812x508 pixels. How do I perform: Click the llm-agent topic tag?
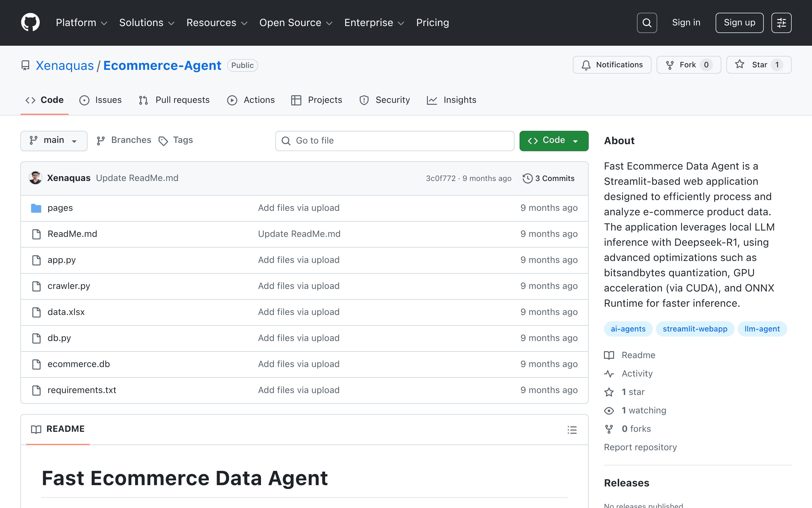(762, 329)
